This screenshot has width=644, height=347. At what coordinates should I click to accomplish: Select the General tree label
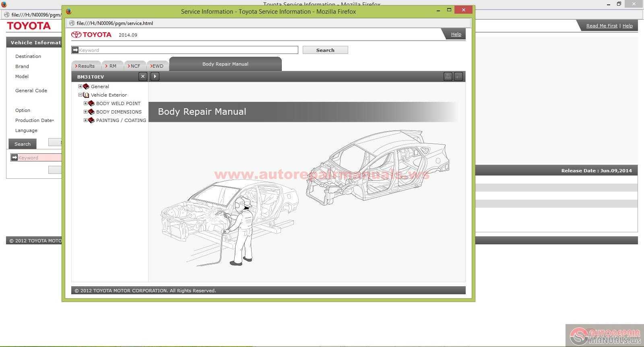pyautogui.click(x=100, y=87)
